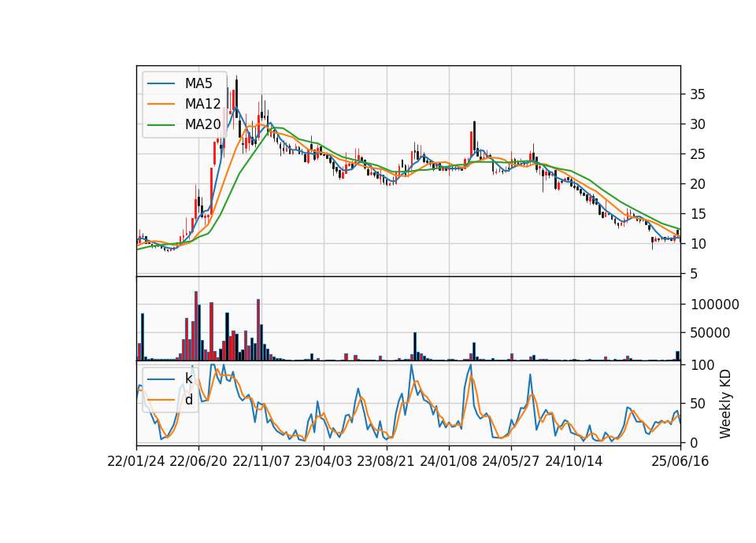The height and width of the screenshot is (543, 756).
Task: Click the price axis value 20
Action: click(x=697, y=184)
